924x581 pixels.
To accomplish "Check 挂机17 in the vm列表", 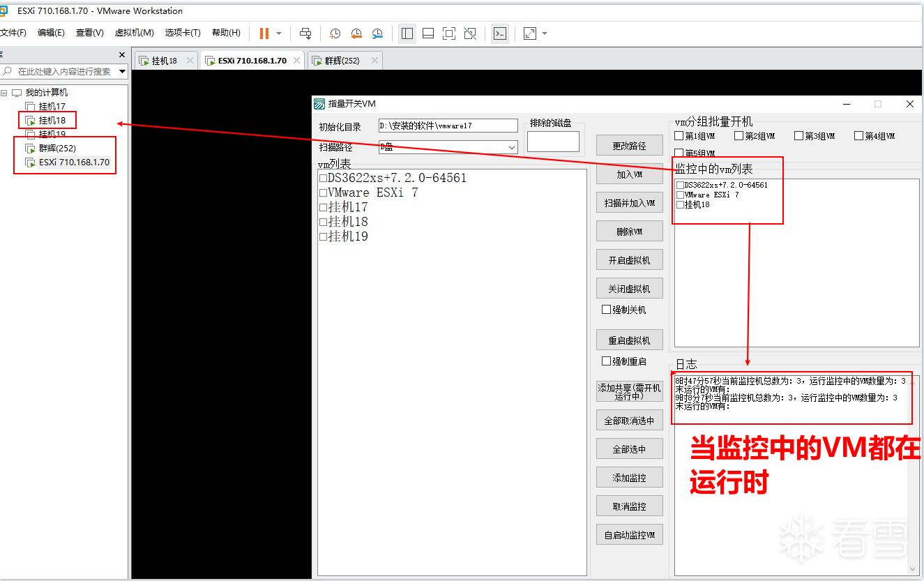I will point(324,207).
